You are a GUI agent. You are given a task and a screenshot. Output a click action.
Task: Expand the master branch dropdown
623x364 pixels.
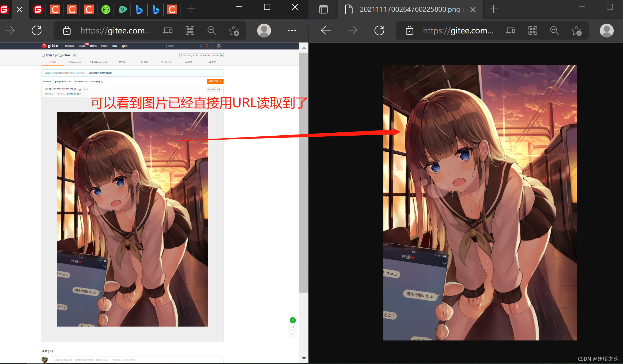(47, 82)
